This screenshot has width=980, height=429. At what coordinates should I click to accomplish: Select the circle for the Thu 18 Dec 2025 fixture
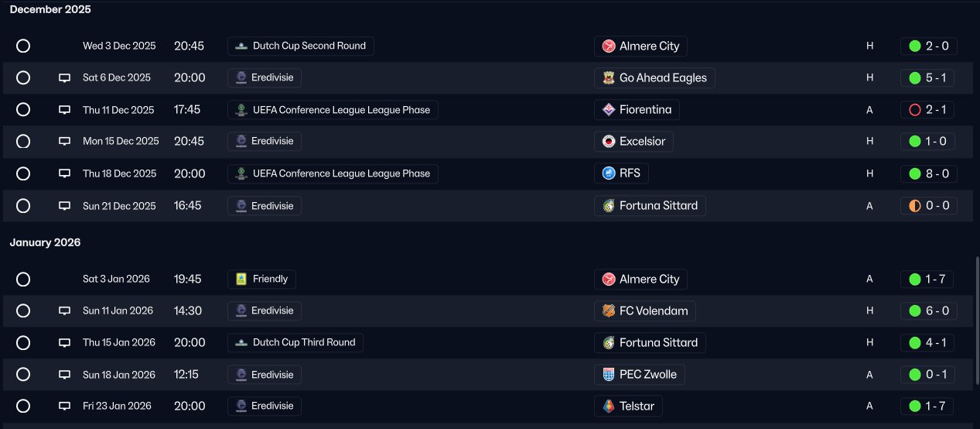pyautogui.click(x=23, y=173)
